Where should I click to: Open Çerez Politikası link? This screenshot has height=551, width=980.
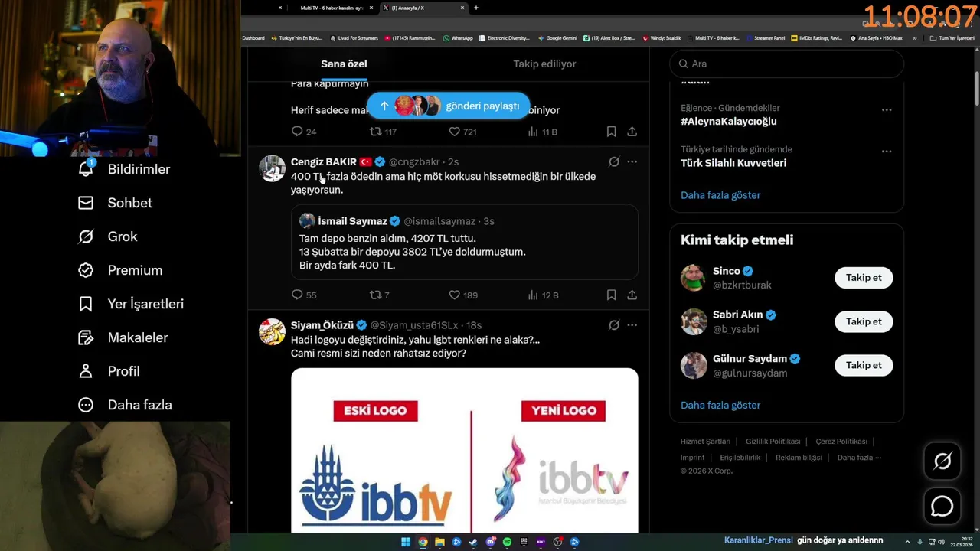(x=841, y=442)
